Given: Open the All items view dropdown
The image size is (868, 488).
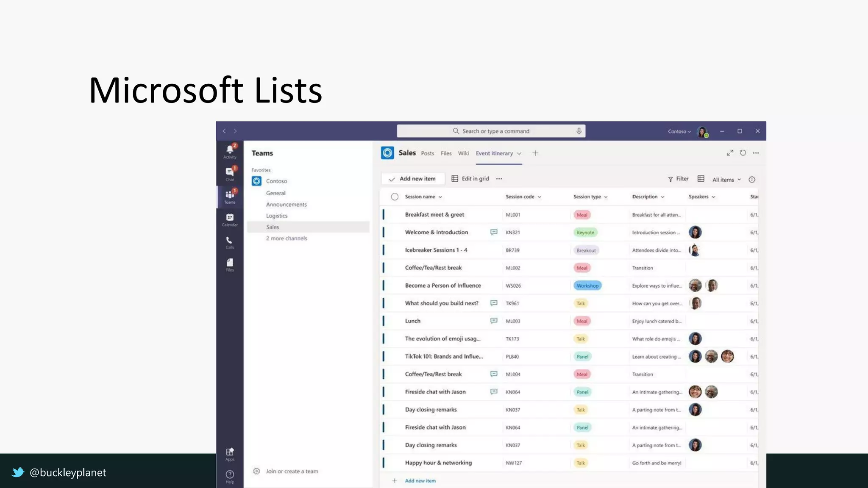Looking at the screenshot, I should (x=727, y=180).
